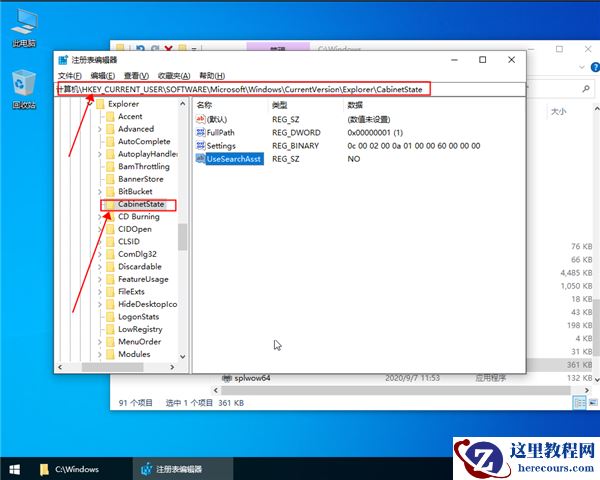This screenshot has width=600, height=480.
Task: Click the BamThrottling key folder icon
Action: coord(110,167)
